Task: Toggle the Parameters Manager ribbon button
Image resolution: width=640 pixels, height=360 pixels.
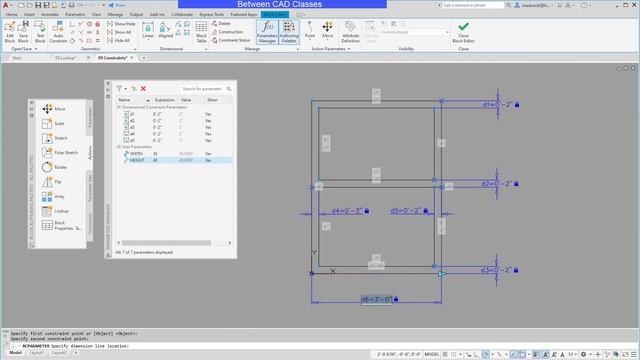Action: click(267, 32)
